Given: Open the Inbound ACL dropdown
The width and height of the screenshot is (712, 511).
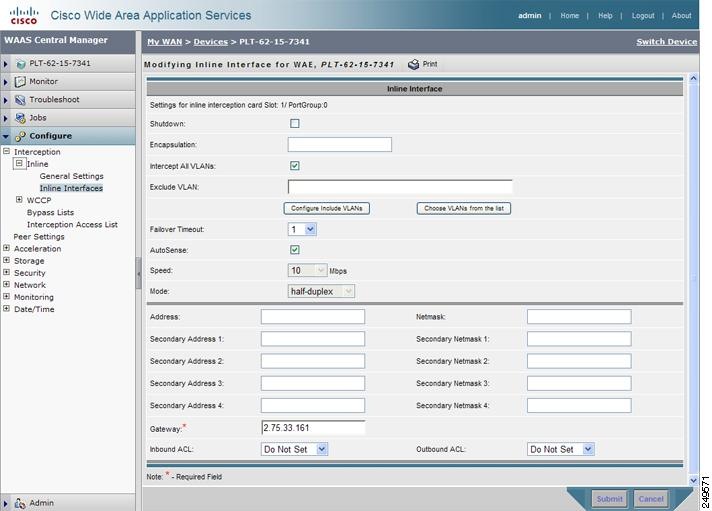Looking at the screenshot, I should pos(294,449).
